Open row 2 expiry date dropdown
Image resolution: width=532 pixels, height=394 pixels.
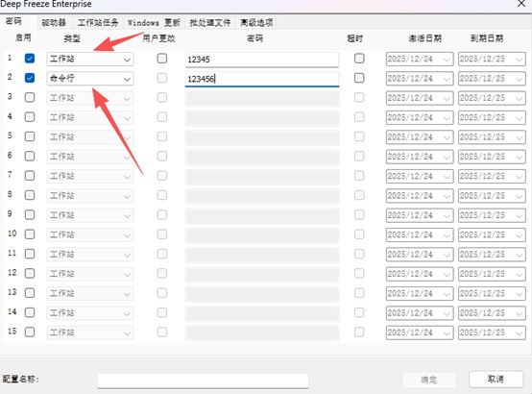tap(492, 79)
